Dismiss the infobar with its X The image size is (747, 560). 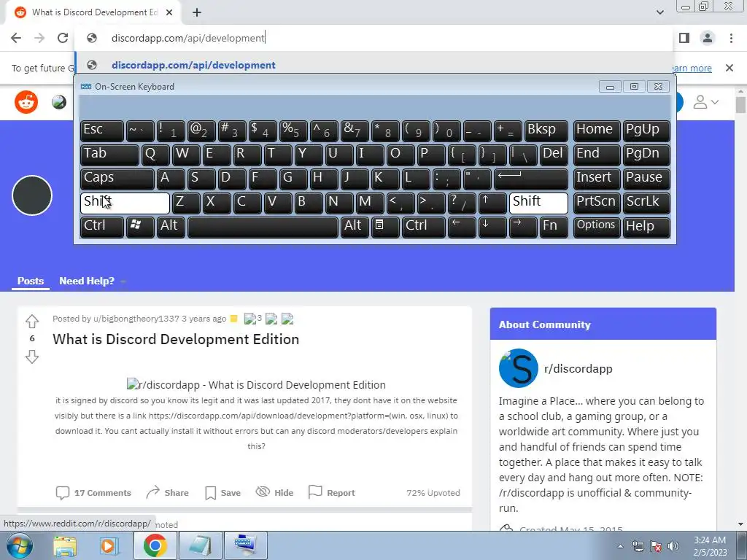point(729,68)
